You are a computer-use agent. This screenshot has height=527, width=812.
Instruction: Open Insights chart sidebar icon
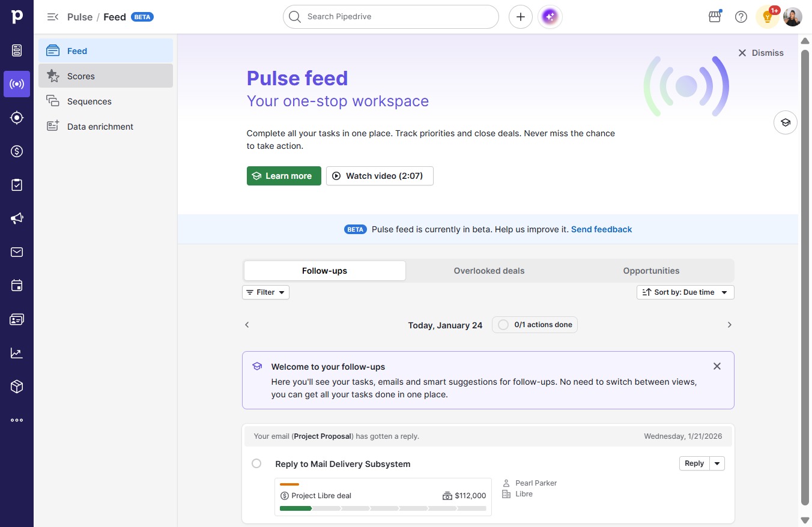(17, 353)
